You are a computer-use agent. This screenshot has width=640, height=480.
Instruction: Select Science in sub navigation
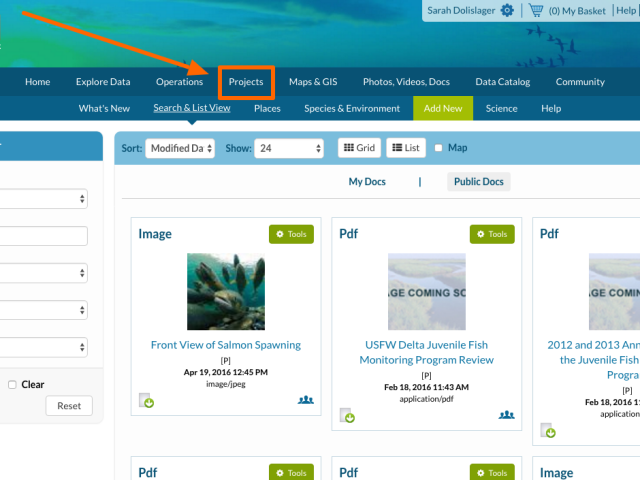(x=501, y=108)
